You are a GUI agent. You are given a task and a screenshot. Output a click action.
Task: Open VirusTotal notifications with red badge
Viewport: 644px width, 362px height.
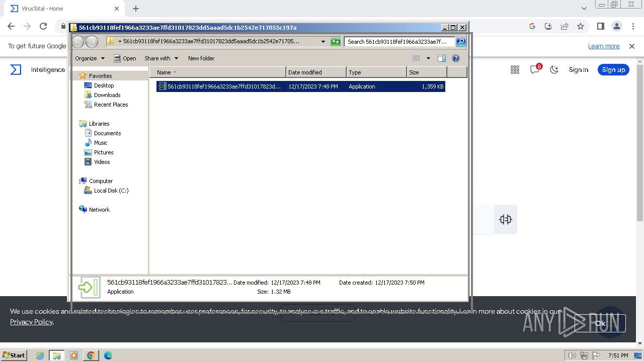coord(535,69)
